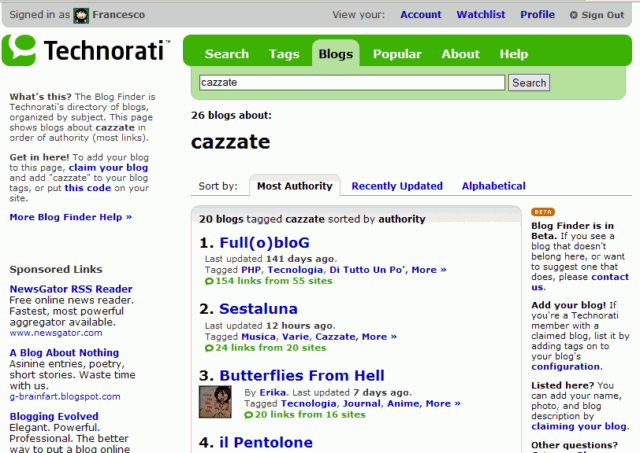Open 24 links from 20 sites
The height and width of the screenshot is (453, 640).
271,348
